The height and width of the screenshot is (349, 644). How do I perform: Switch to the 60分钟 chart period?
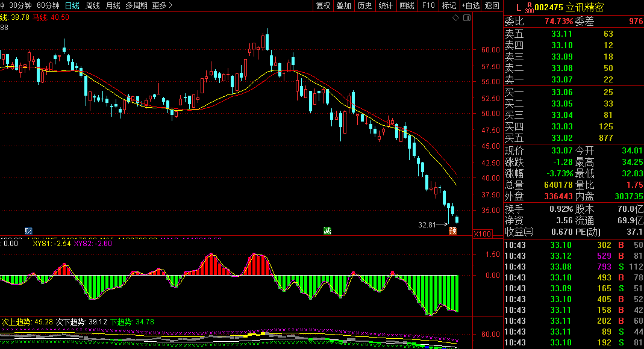pos(48,6)
